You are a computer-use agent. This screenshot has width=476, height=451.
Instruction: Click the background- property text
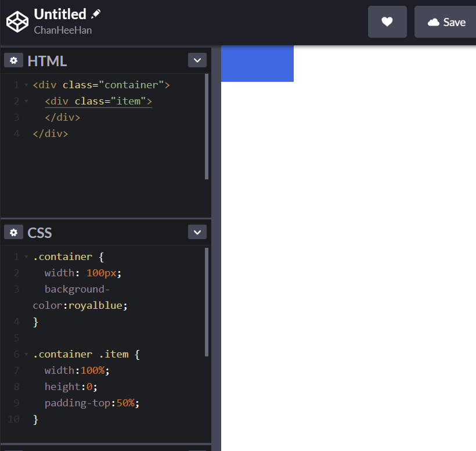(77, 289)
